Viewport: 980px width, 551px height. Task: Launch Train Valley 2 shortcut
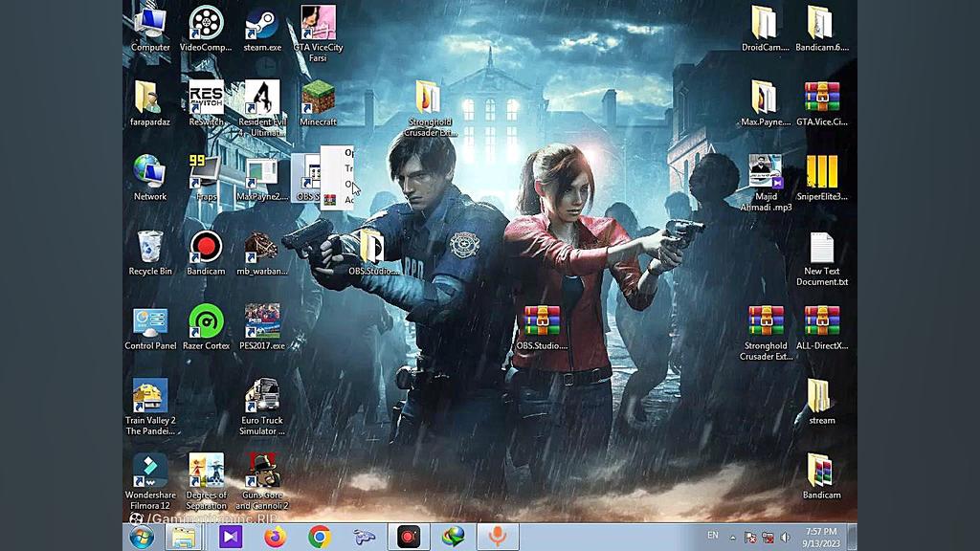pyautogui.click(x=150, y=407)
